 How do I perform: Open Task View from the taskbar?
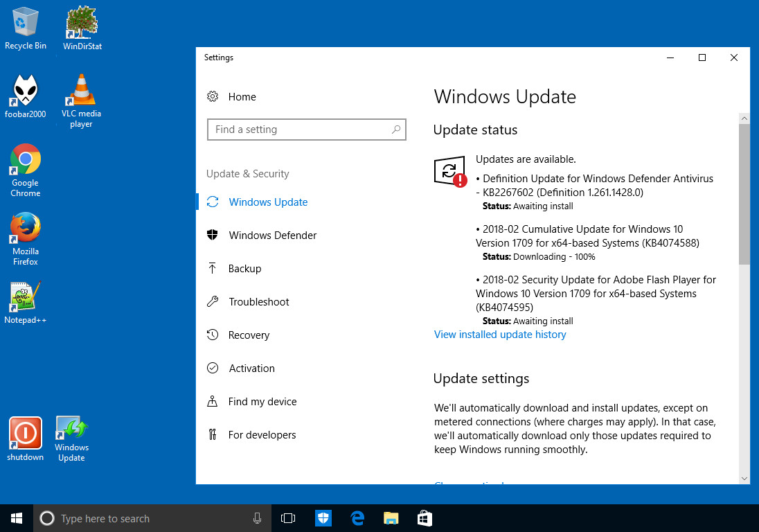click(288, 518)
